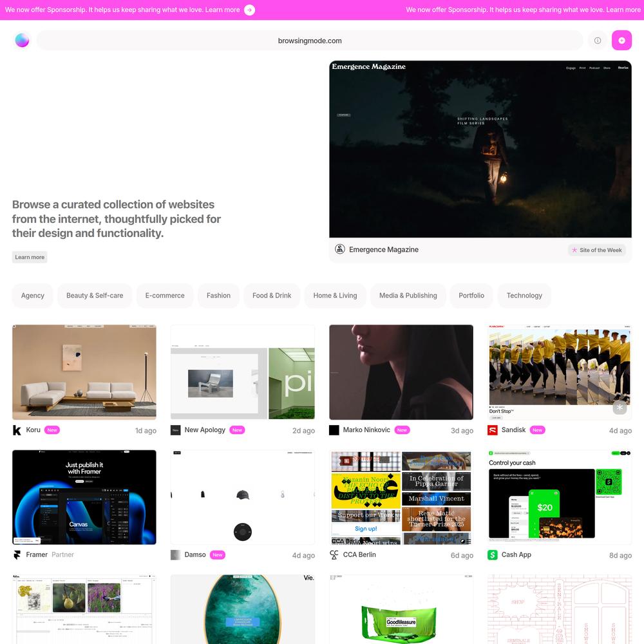Screen dimensions: 644x644
Task: Select the Technology category filter
Action: click(x=524, y=296)
